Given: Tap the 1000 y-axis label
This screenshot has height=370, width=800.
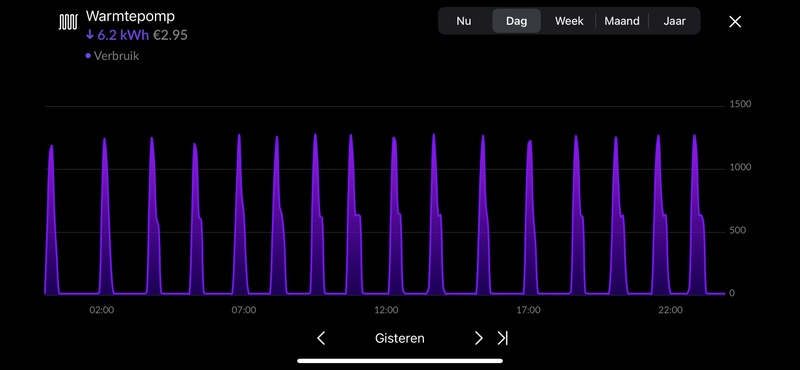Looking at the screenshot, I should click(x=740, y=167).
